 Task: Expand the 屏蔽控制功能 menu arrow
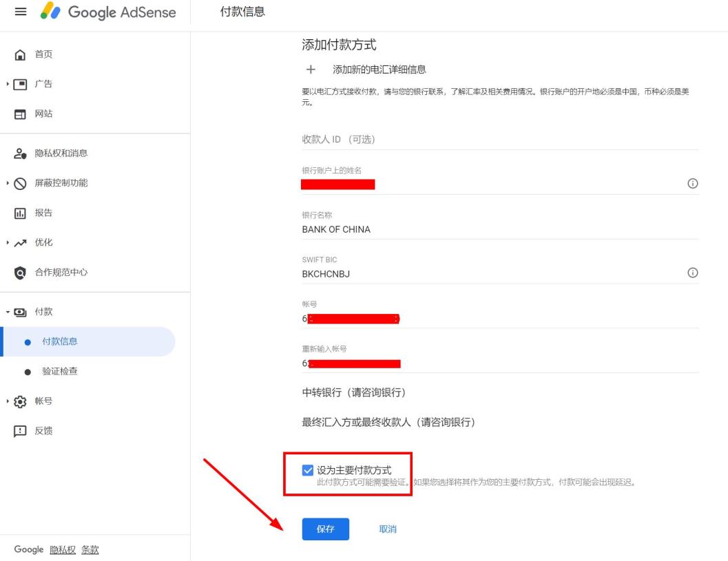click(8, 183)
